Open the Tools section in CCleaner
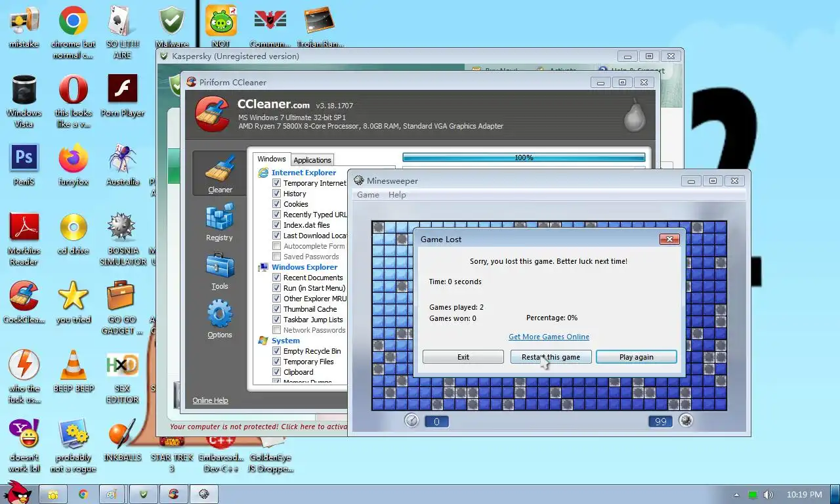Viewport: 840px width, 504px height. pos(220,271)
